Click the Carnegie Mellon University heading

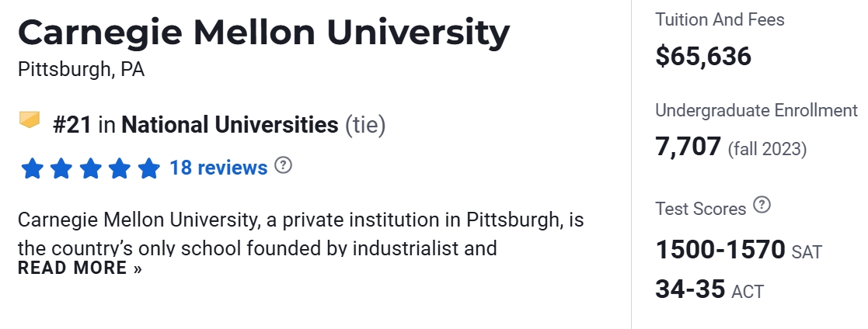click(x=264, y=33)
